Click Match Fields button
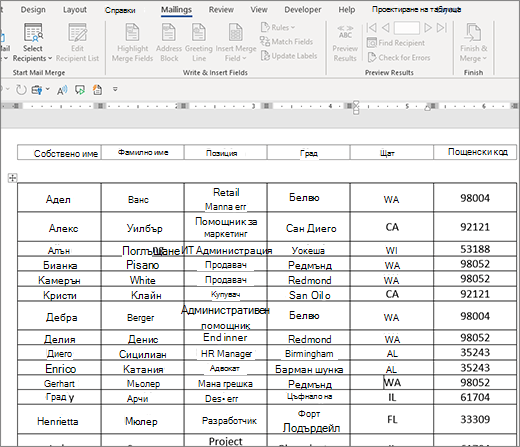 tap(287, 42)
